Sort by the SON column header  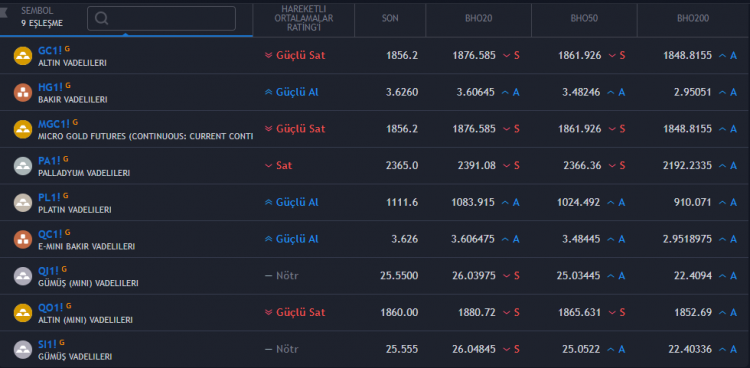click(390, 19)
